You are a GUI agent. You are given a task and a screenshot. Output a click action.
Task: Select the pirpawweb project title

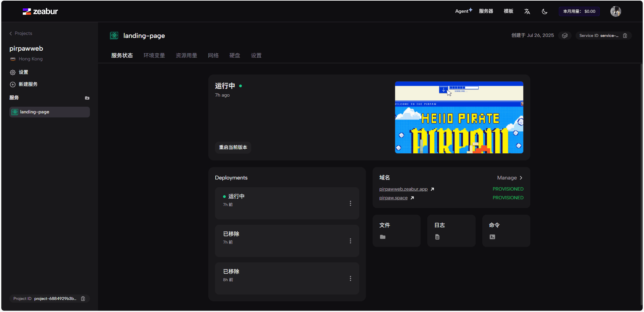26,48
